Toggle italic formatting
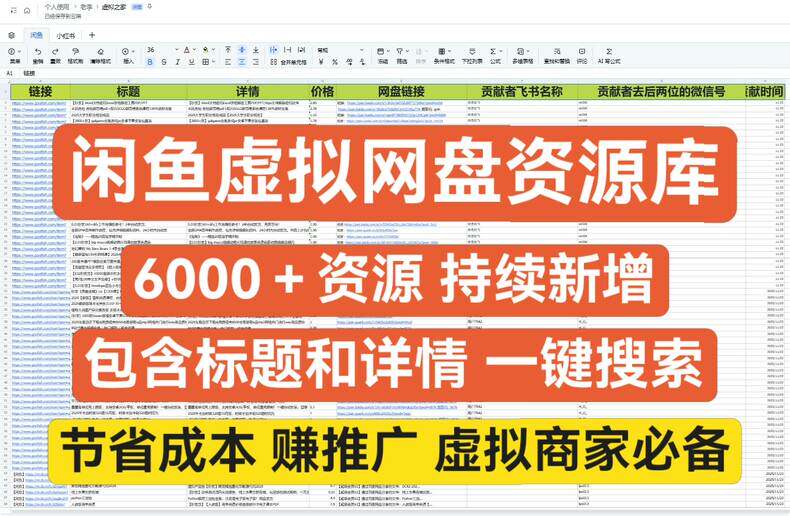The image size is (790, 516). pos(177,61)
